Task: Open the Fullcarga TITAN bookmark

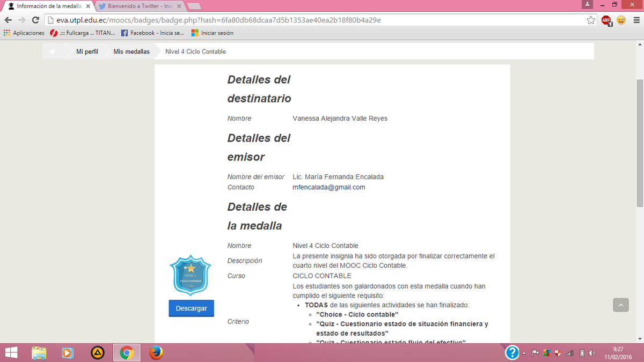Action: 83,33
